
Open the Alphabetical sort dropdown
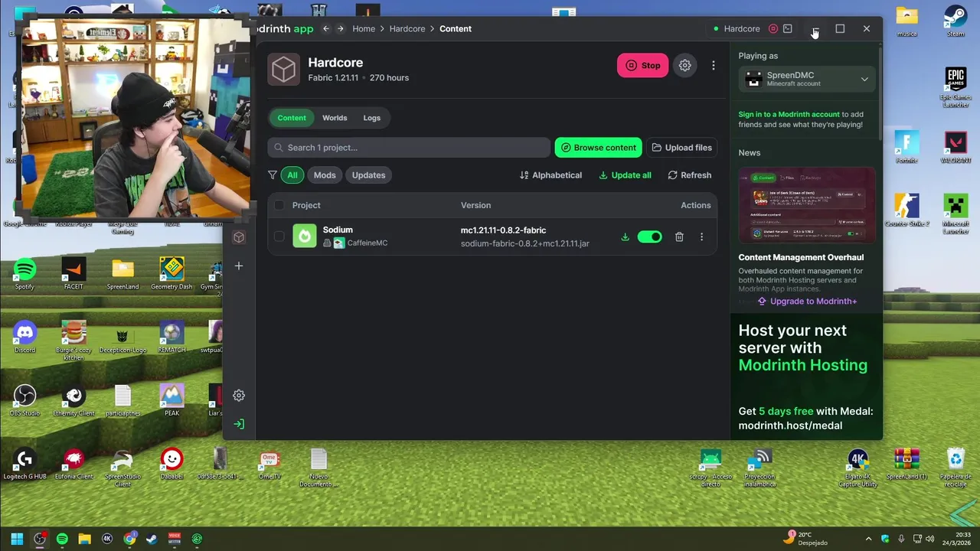550,175
